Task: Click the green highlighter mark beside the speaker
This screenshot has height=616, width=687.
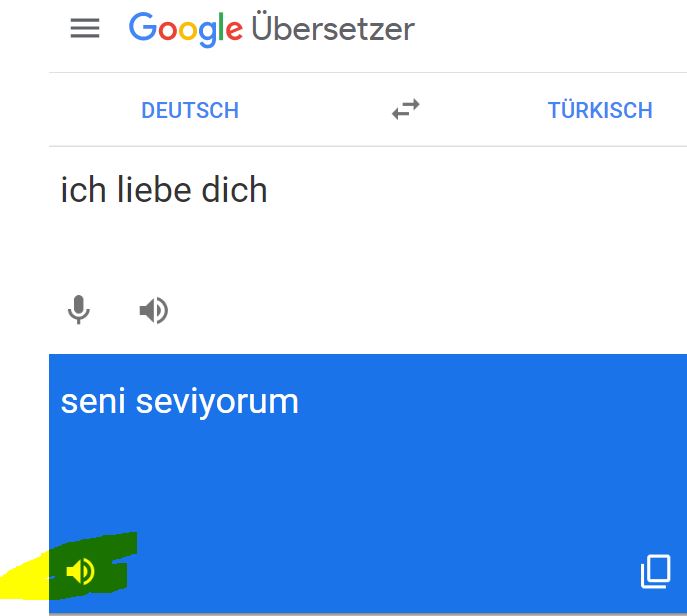Action: coord(118,560)
